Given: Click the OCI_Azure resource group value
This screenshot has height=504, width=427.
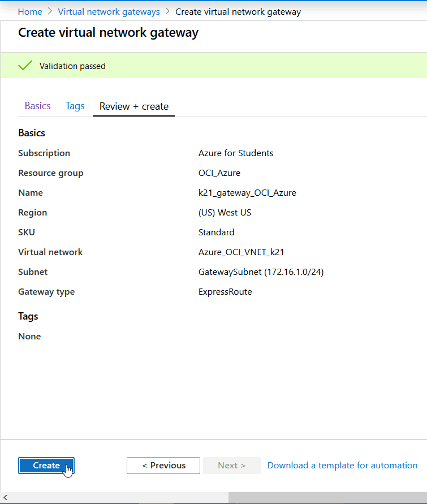Looking at the screenshot, I should (x=219, y=173).
